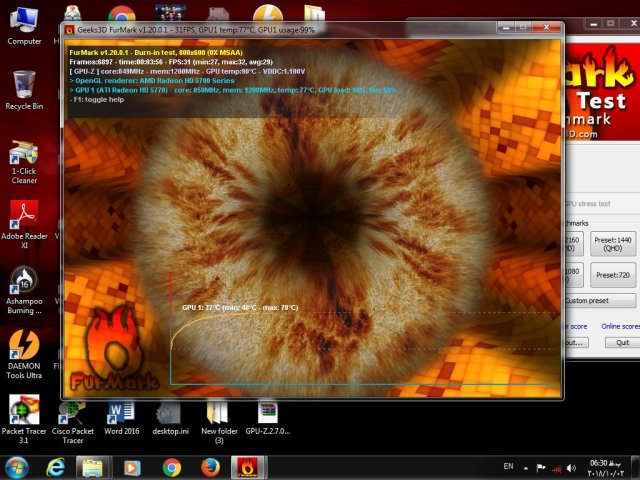
Task: Open the Windows Start menu
Action: click(x=17, y=467)
